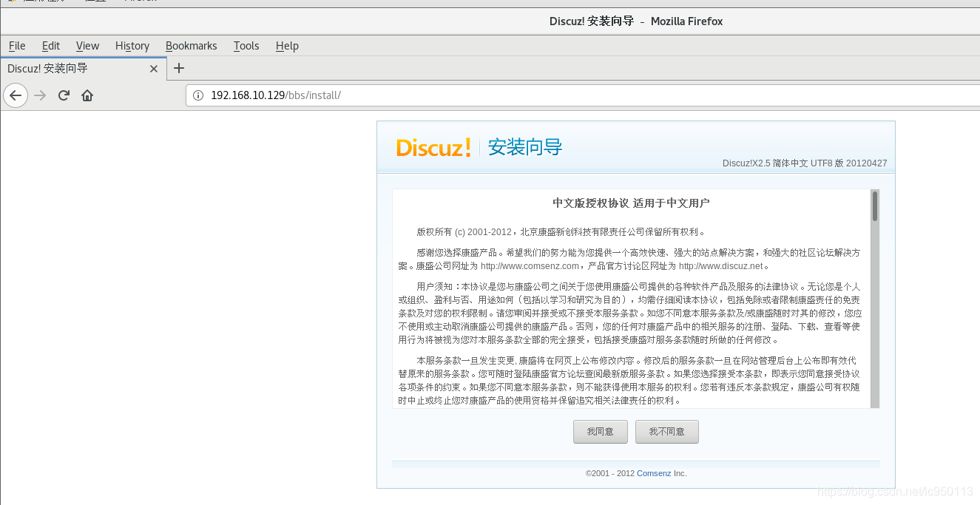Open the Help menu
Viewport: 980px width, 505px height.
pos(287,46)
